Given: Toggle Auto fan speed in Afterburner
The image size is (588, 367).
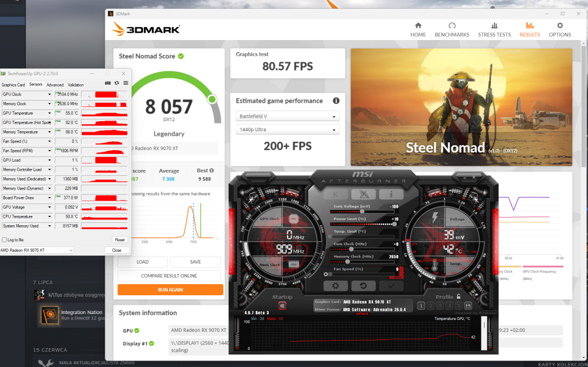Looking at the screenshot, I should pyautogui.click(x=396, y=276).
